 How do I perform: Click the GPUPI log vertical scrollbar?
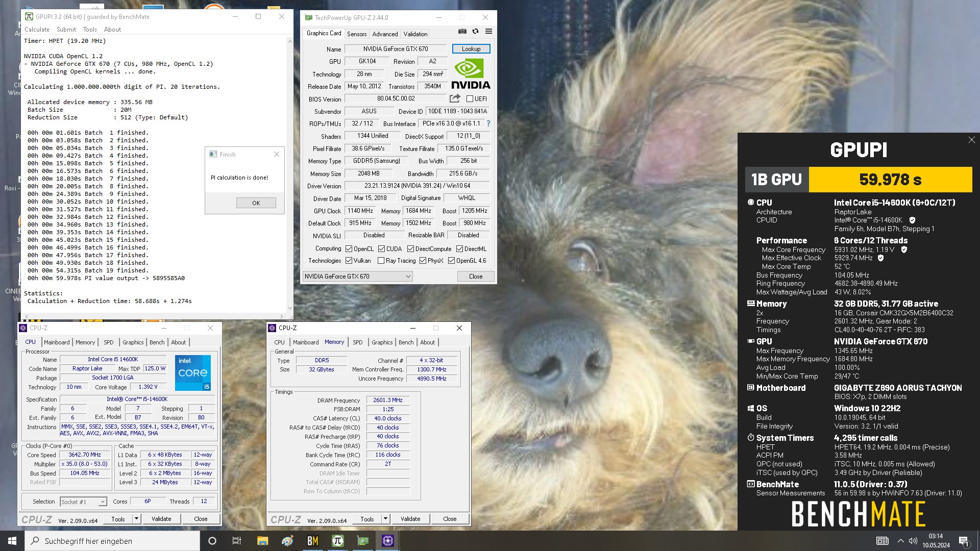(290, 173)
